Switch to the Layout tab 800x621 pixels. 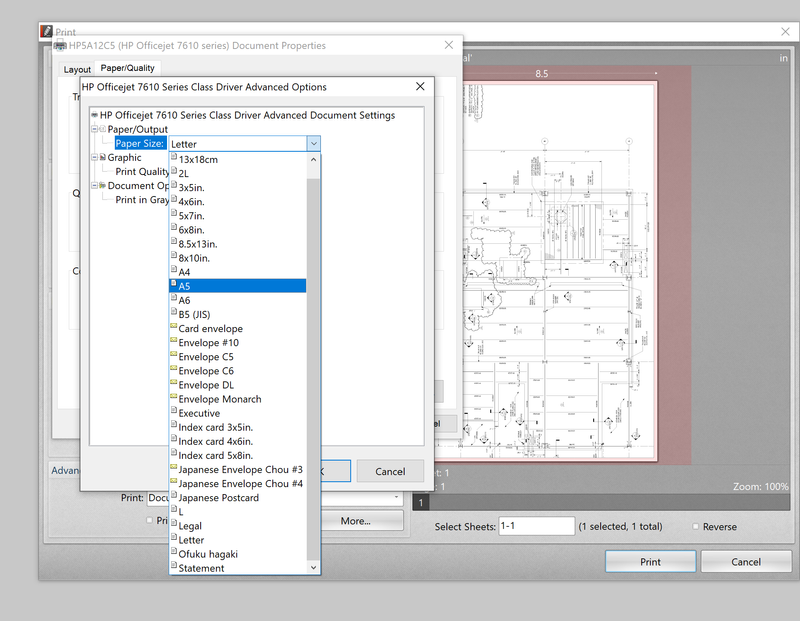point(77,69)
